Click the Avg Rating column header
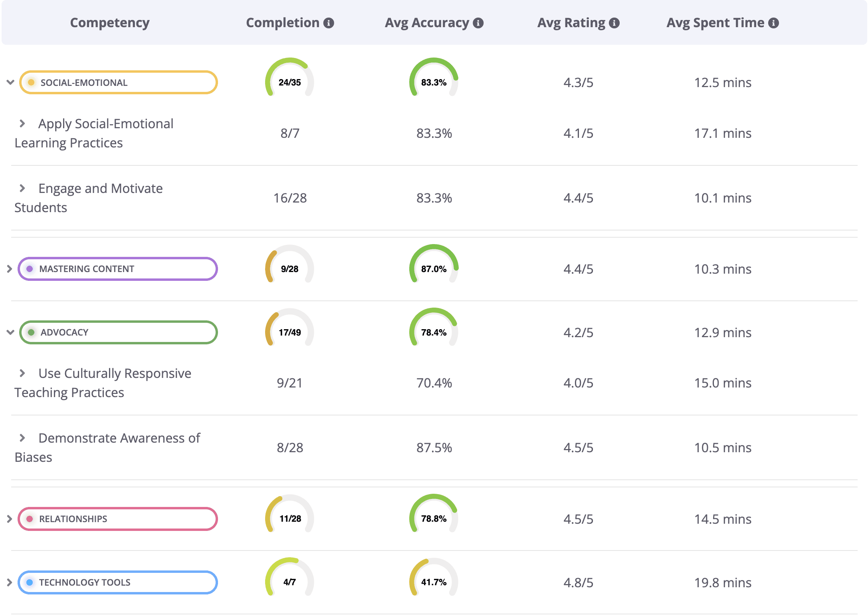Image resolution: width=868 pixels, height=616 pixels. 571,23
